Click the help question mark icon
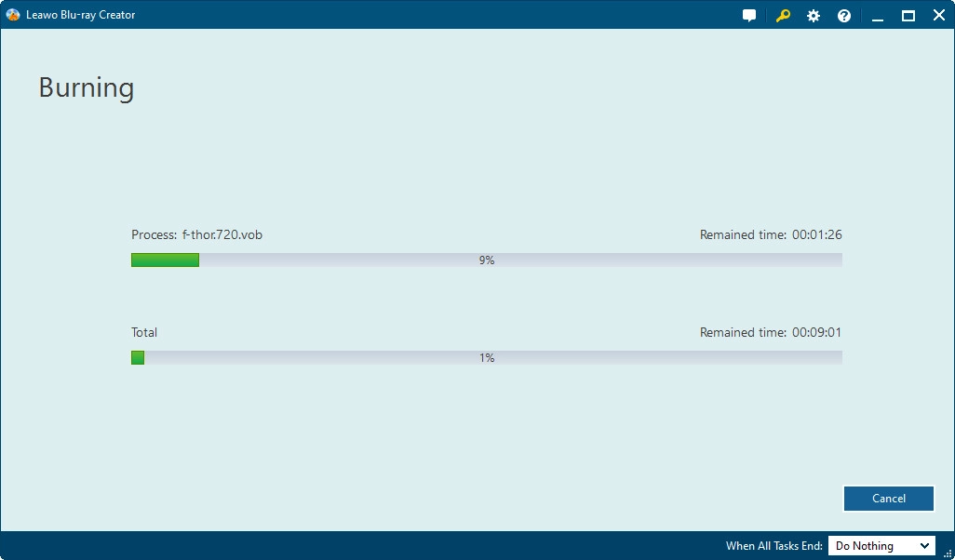Viewport: 955px width, 560px height. click(844, 16)
